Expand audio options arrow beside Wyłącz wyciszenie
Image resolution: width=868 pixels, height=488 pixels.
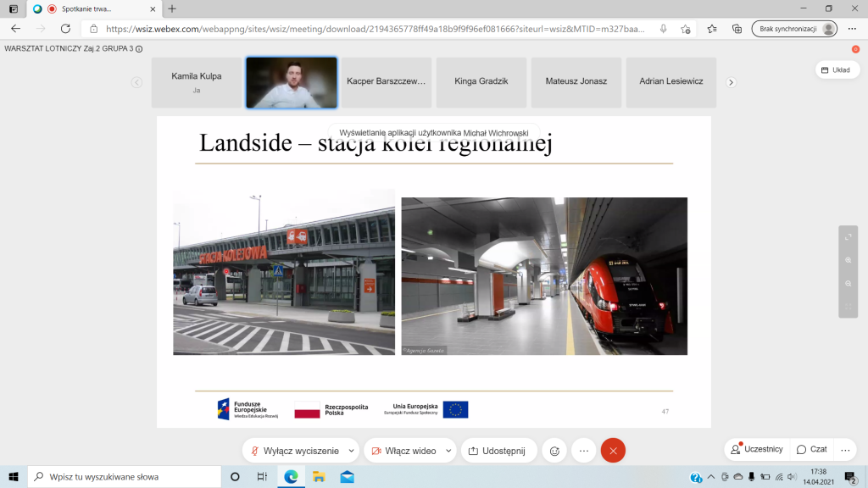[x=353, y=451]
